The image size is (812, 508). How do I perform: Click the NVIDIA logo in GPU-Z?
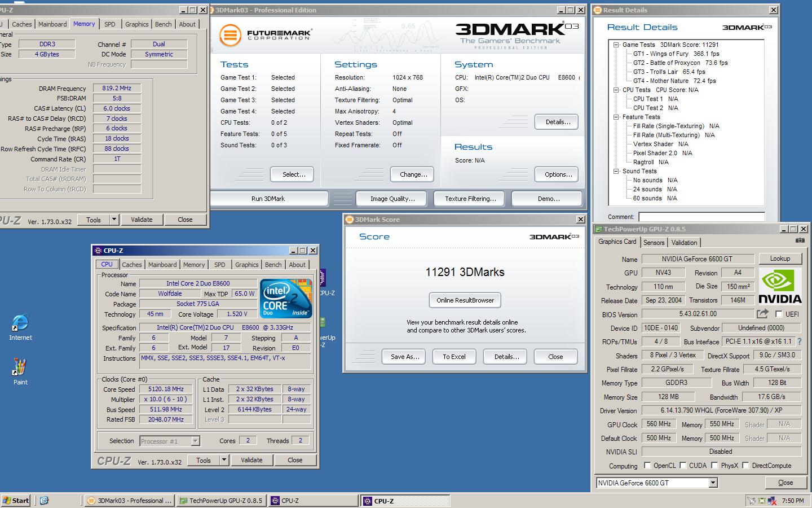pos(780,286)
